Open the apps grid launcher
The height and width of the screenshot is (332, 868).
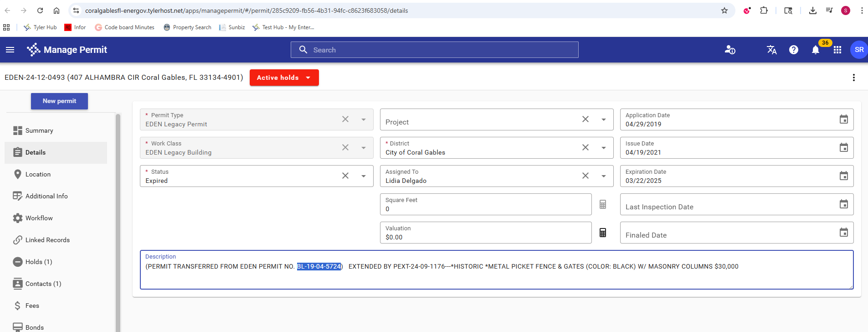[x=837, y=50]
